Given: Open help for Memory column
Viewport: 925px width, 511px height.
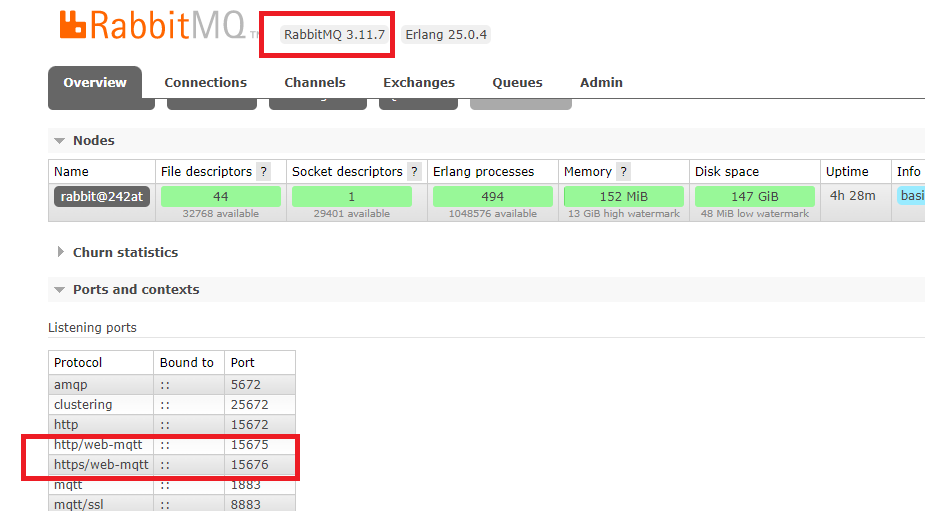Looking at the screenshot, I should click(x=624, y=172).
